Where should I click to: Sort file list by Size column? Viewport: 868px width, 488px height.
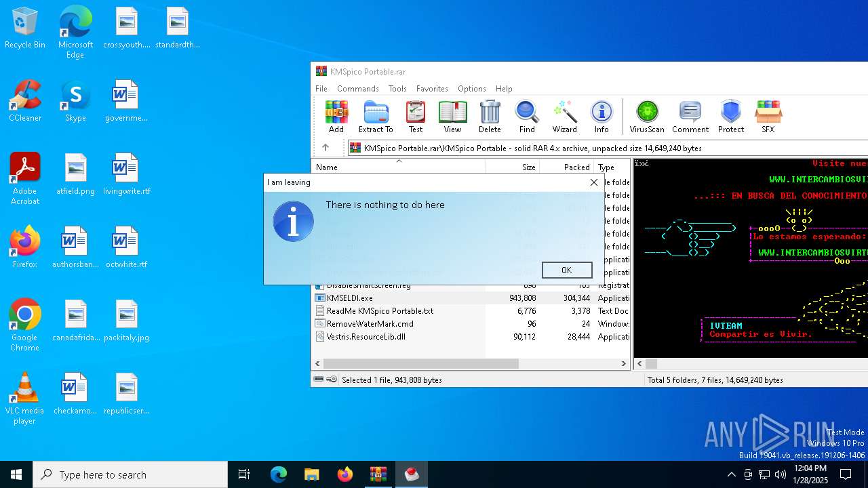pyautogui.click(x=513, y=167)
